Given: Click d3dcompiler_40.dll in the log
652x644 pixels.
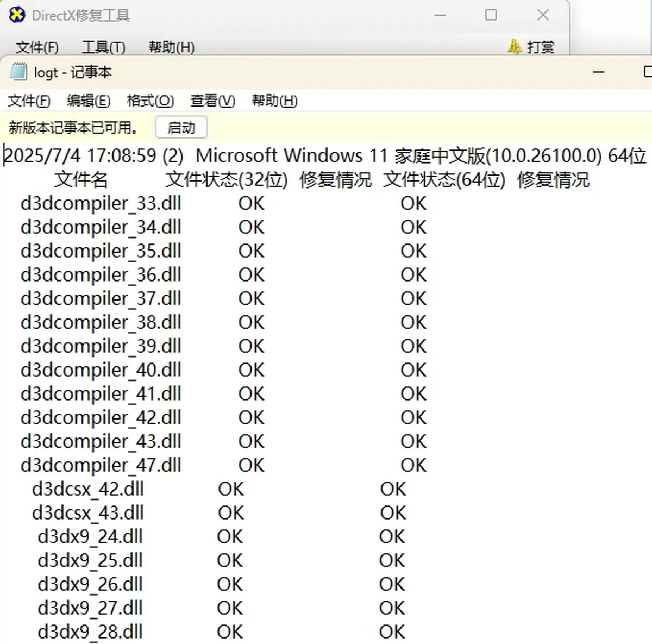Looking at the screenshot, I should tap(101, 370).
